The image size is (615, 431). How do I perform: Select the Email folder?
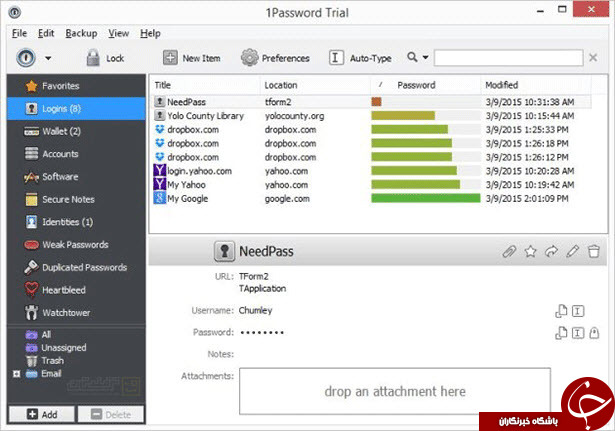tap(43, 374)
